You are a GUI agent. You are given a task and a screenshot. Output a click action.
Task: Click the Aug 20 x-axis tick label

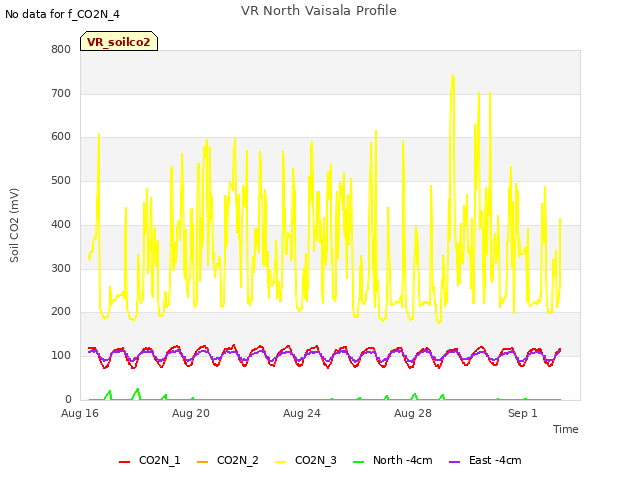pyautogui.click(x=191, y=413)
